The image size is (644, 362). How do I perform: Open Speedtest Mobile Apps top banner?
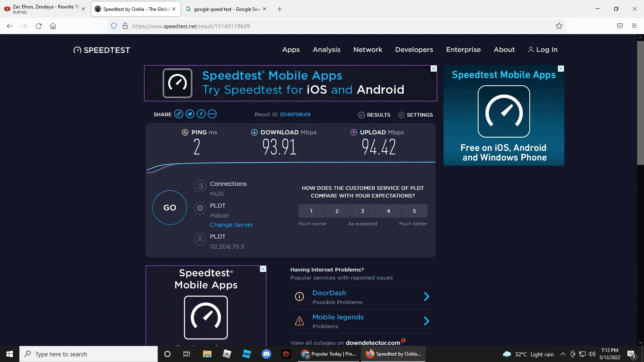click(x=291, y=83)
